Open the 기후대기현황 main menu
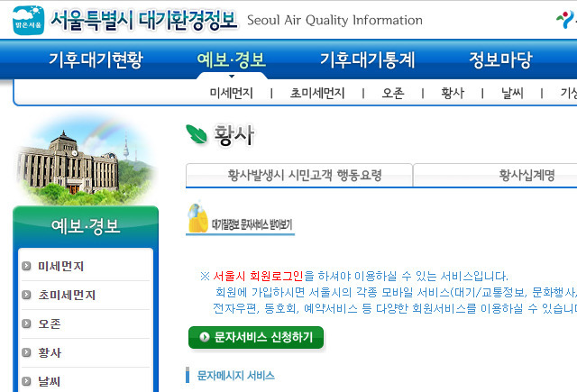The width and height of the screenshot is (577, 392). (x=96, y=59)
